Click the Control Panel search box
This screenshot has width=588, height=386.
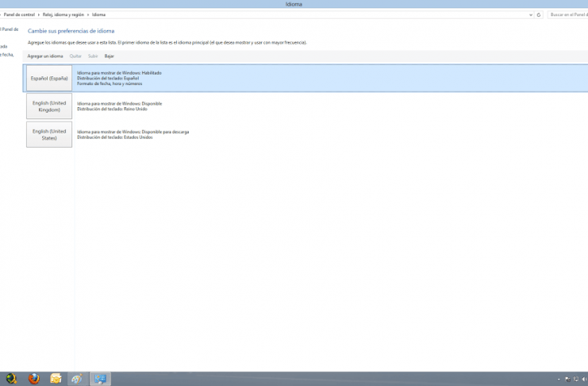pos(567,14)
